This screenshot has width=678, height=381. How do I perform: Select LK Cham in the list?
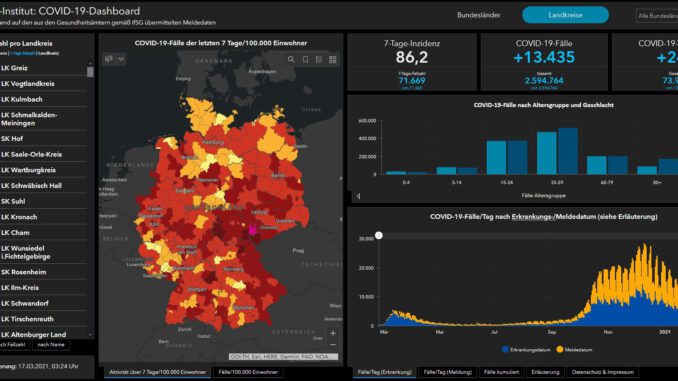pos(43,233)
